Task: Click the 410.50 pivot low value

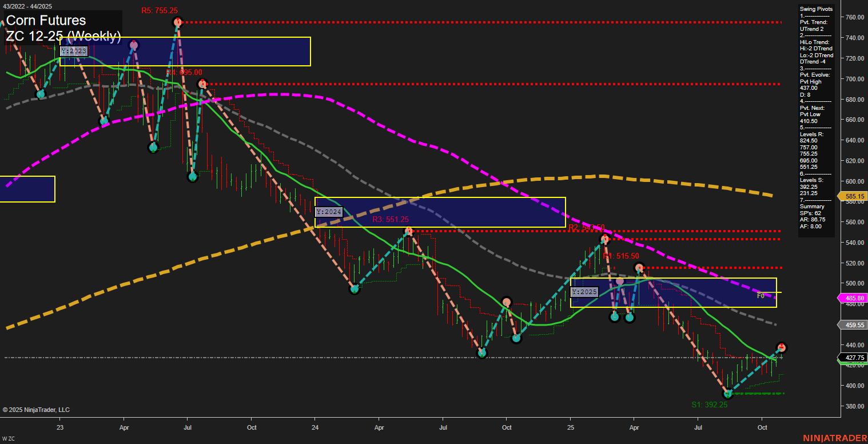Action: click(x=809, y=121)
